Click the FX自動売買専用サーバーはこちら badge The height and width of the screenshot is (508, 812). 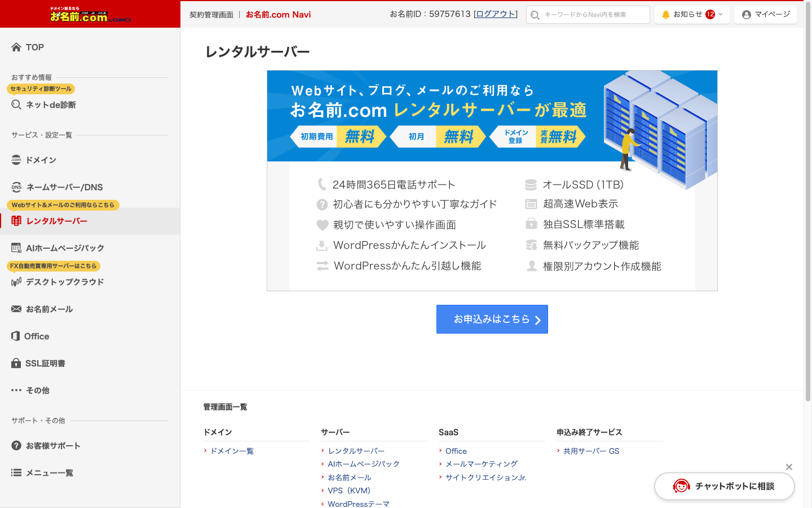pyautogui.click(x=54, y=266)
